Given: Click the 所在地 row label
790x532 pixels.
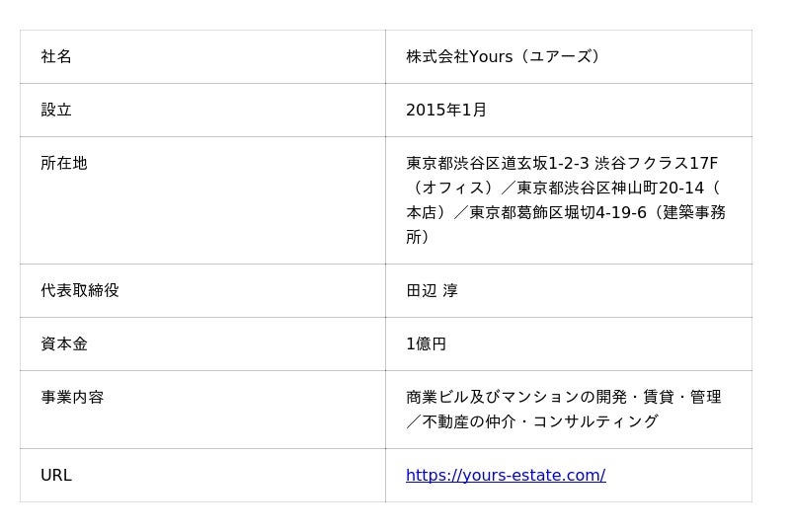Looking at the screenshot, I should 64,163.
